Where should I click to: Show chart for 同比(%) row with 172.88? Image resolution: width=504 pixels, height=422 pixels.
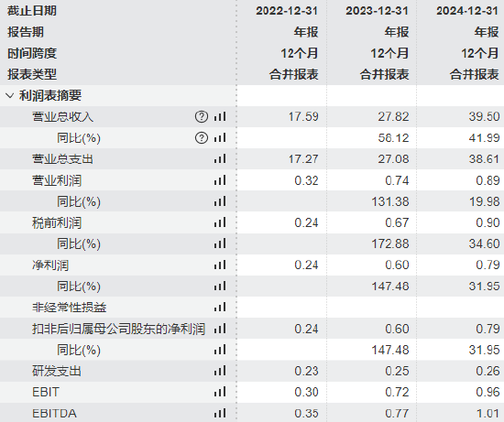[220, 243]
